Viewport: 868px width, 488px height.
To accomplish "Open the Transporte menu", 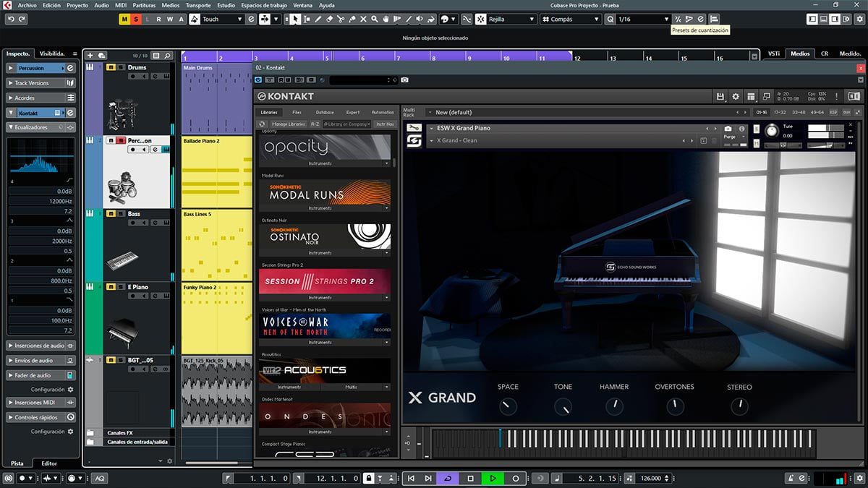I will click(x=198, y=5).
